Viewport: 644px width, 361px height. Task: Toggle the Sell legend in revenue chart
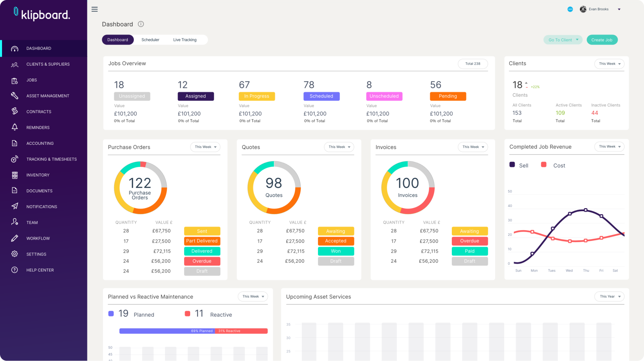click(512, 165)
